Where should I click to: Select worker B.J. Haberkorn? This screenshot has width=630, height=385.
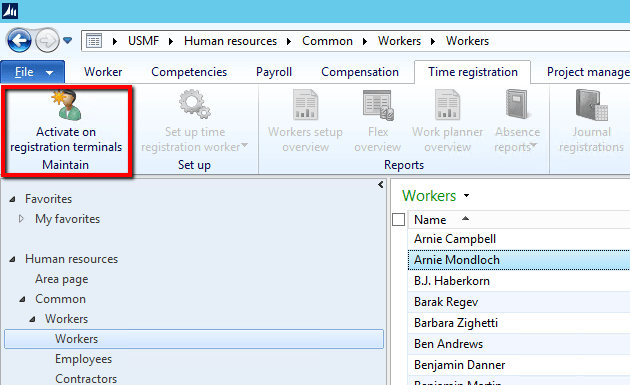coord(452,281)
